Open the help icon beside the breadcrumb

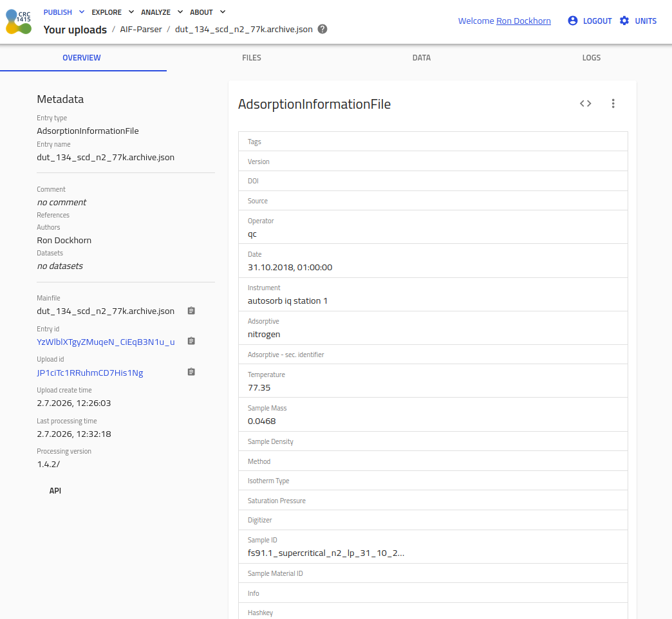pyautogui.click(x=322, y=29)
